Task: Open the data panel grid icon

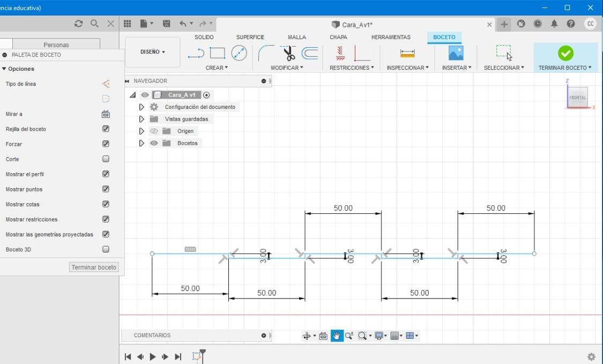Action: 127,24
